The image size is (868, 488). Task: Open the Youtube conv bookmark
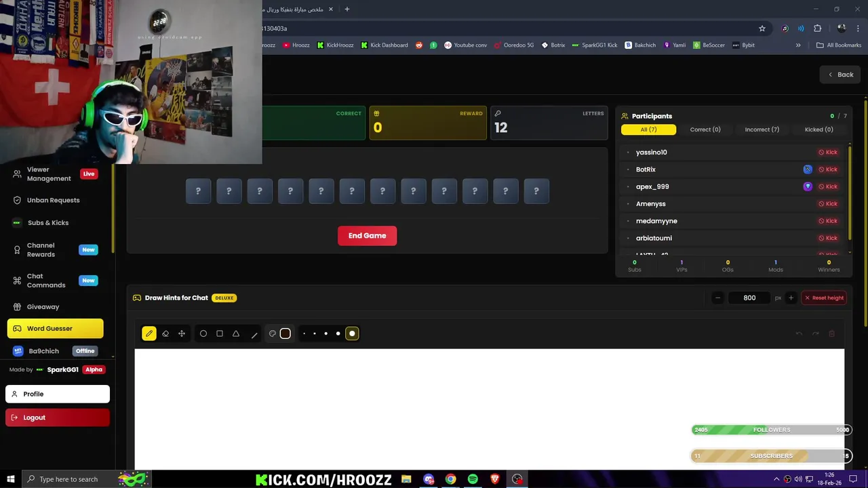point(465,45)
